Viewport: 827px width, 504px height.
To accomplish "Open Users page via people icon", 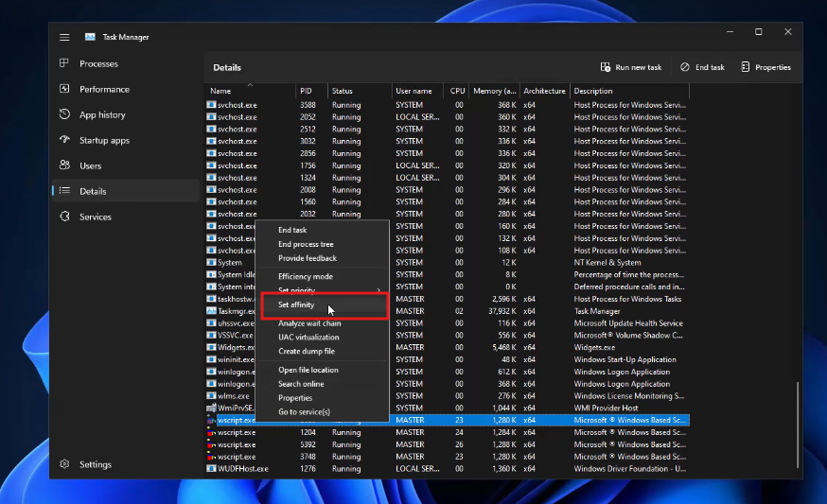I will click(64, 165).
